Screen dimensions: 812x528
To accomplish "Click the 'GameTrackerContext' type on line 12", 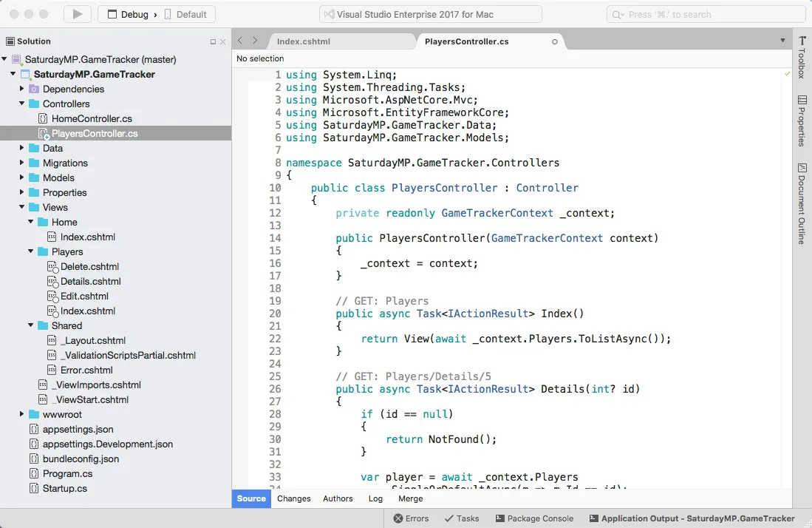I will [497, 213].
